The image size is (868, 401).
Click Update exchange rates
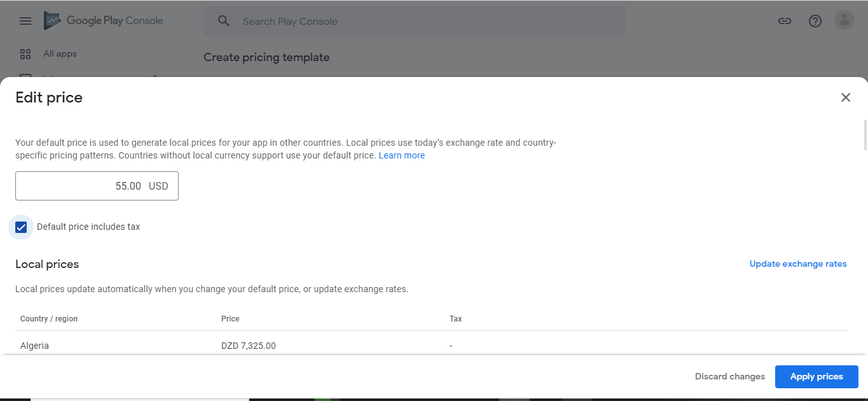point(798,264)
